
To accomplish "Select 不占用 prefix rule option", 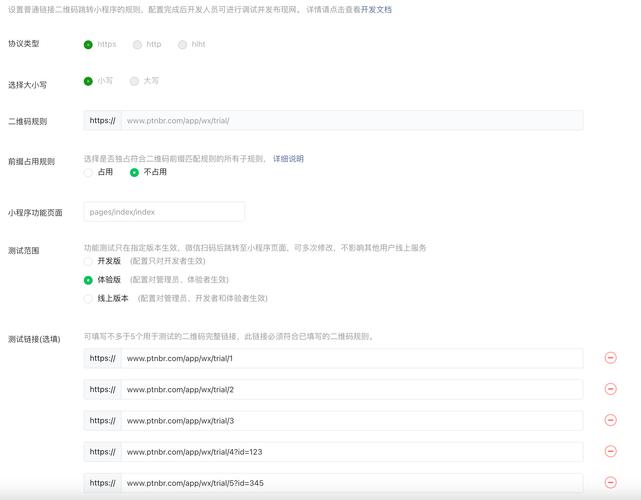I will (x=134, y=172).
